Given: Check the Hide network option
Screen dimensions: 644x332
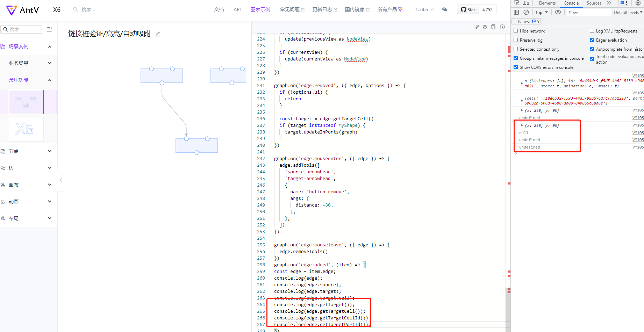Looking at the screenshot, I should pyautogui.click(x=516, y=31).
